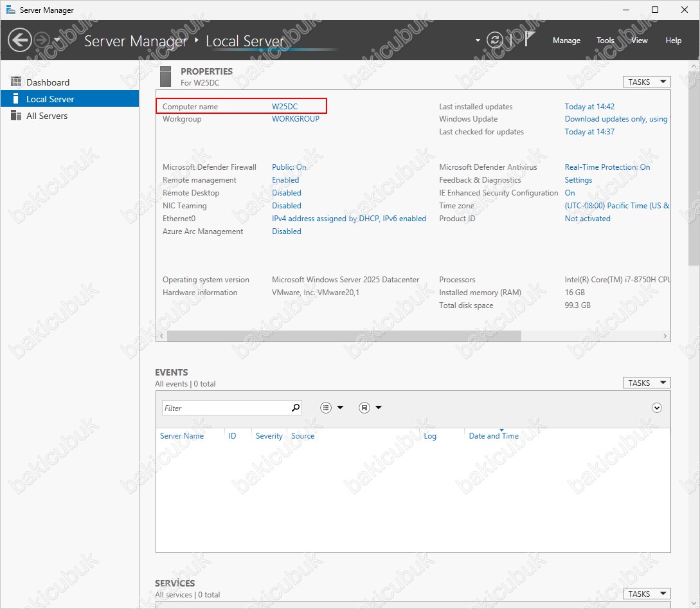The image size is (700, 609).
Task: Click the Dashboard grid icon
Action: (16, 82)
